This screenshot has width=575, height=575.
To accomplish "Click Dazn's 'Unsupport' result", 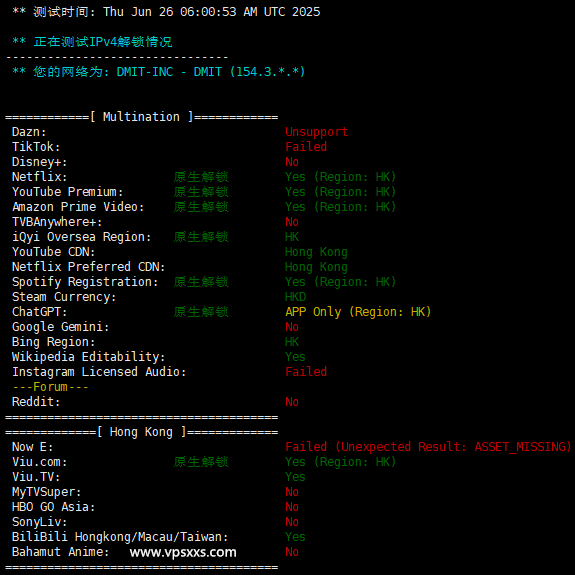I will tap(316, 132).
